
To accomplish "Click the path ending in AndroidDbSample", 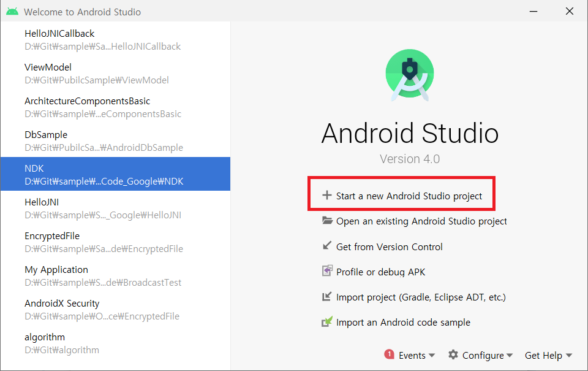I will coord(104,148).
